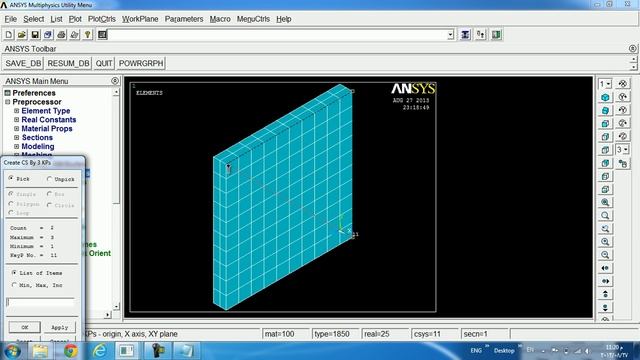Expand the Material Props tree node
640x360 pixels.
pos(16,129)
